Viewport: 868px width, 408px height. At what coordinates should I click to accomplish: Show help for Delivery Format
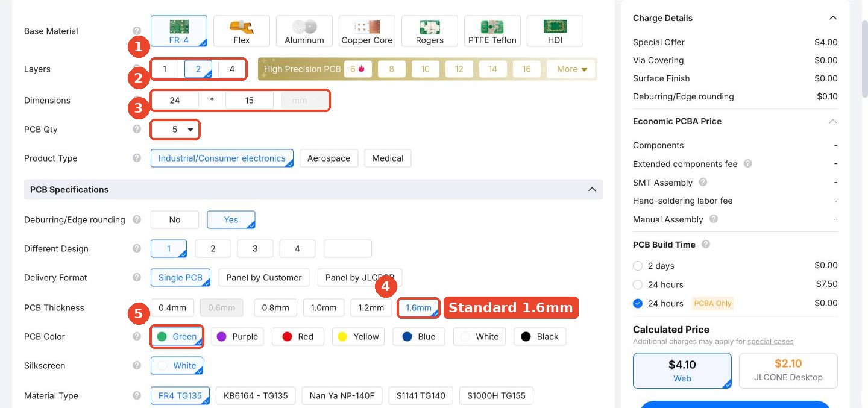pos(137,278)
